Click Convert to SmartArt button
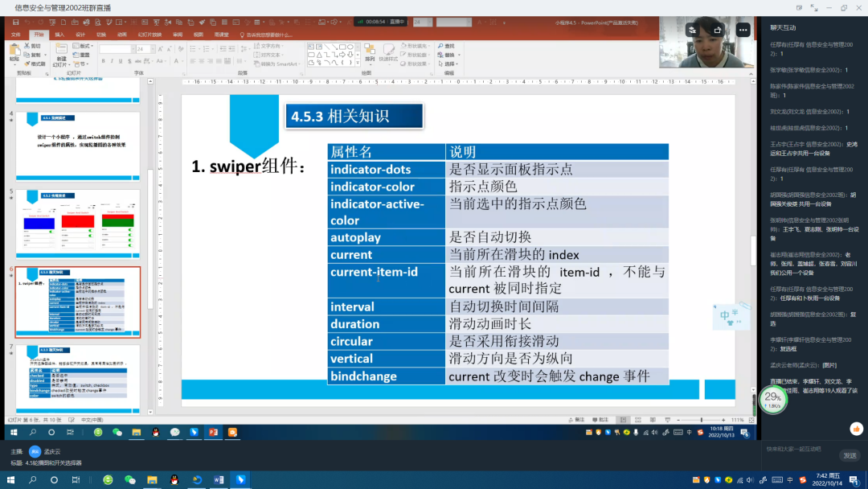The height and width of the screenshot is (489, 868). click(x=276, y=64)
